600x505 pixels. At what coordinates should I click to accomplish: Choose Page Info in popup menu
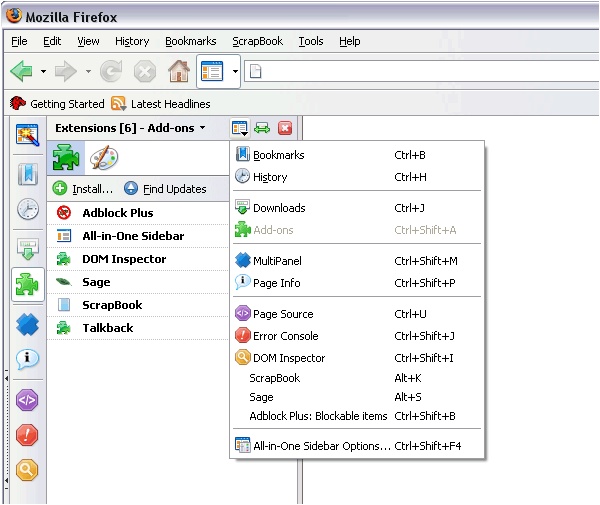tap(357, 283)
